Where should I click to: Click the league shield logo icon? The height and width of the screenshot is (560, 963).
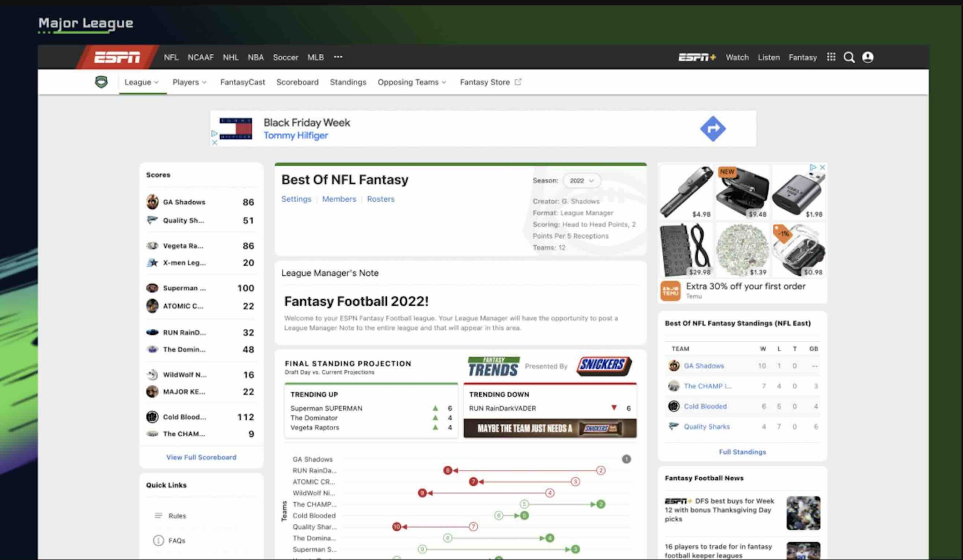pos(101,82)
